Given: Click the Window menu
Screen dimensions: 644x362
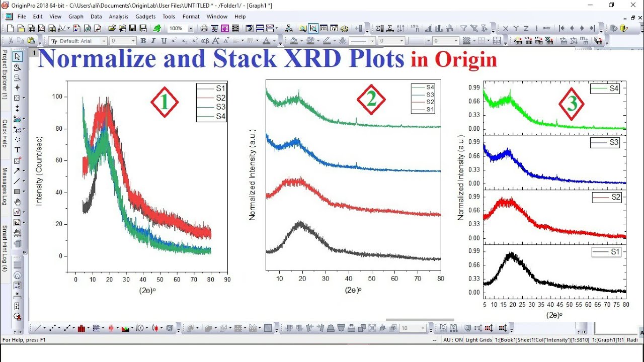Looking at the screenshot, I should [x=217, y=17].
